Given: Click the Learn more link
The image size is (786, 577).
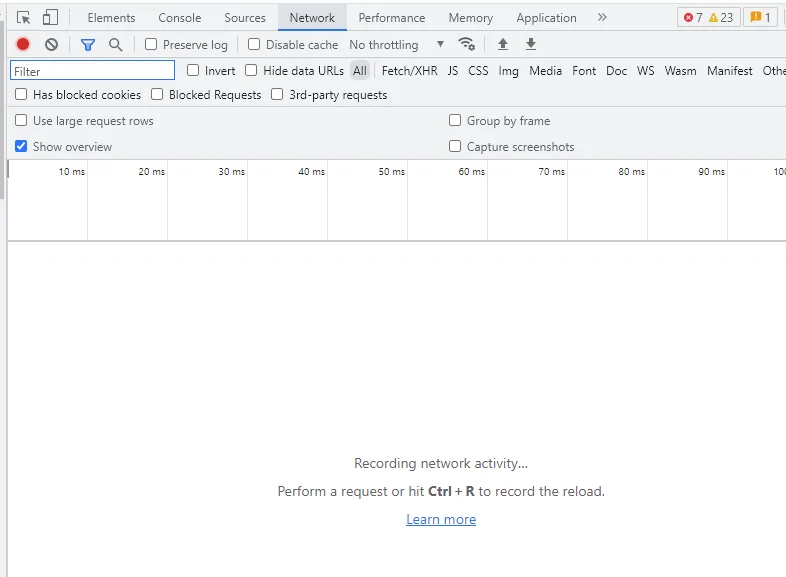Looking at the screenshot, I should (x=441, y=519).
